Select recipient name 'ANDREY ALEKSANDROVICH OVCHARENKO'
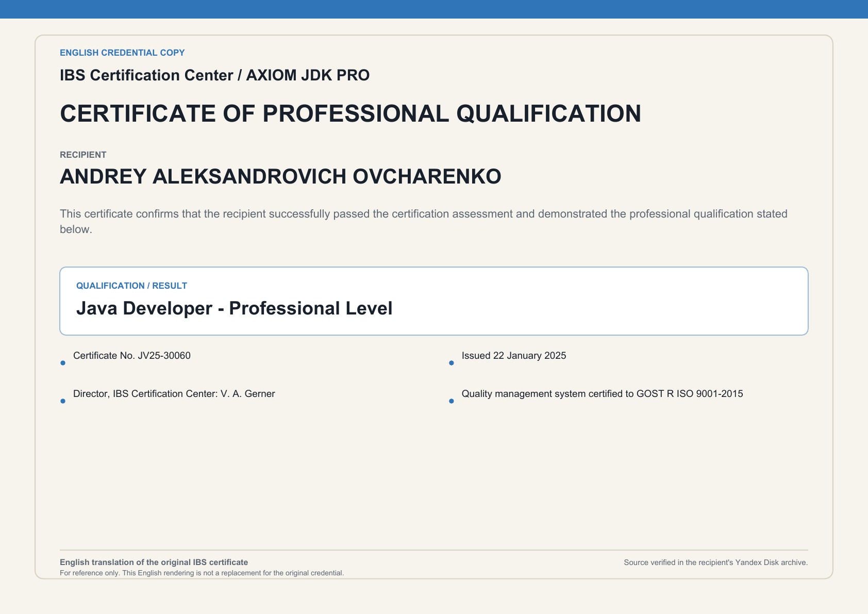868x614 pixels. coord(280,176)
